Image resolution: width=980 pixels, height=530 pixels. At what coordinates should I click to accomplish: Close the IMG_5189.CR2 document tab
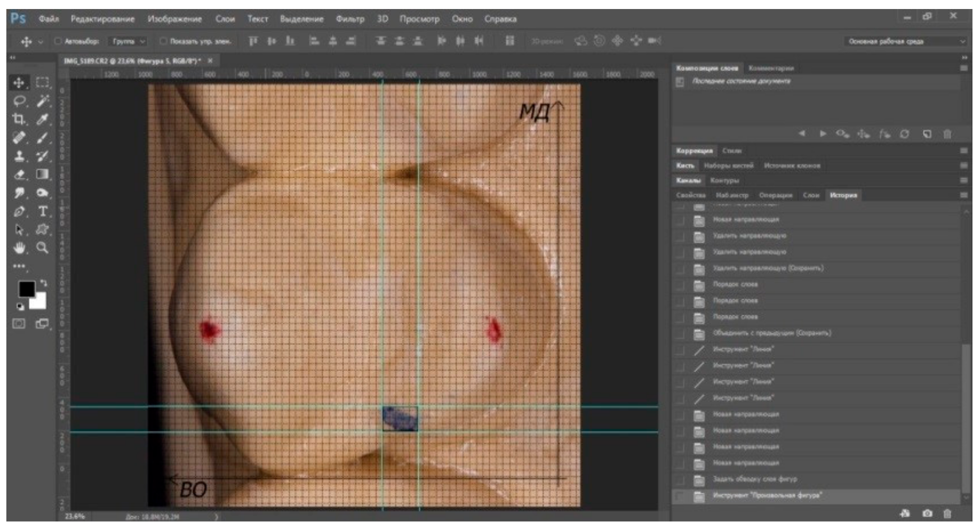[x=210, y=61]
